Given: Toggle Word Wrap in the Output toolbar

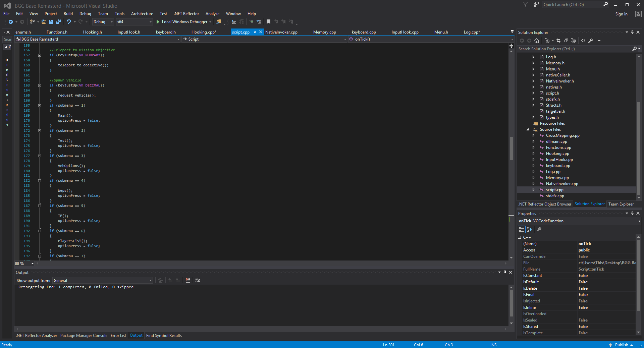Looking at the screenshot, I should 198,280.
